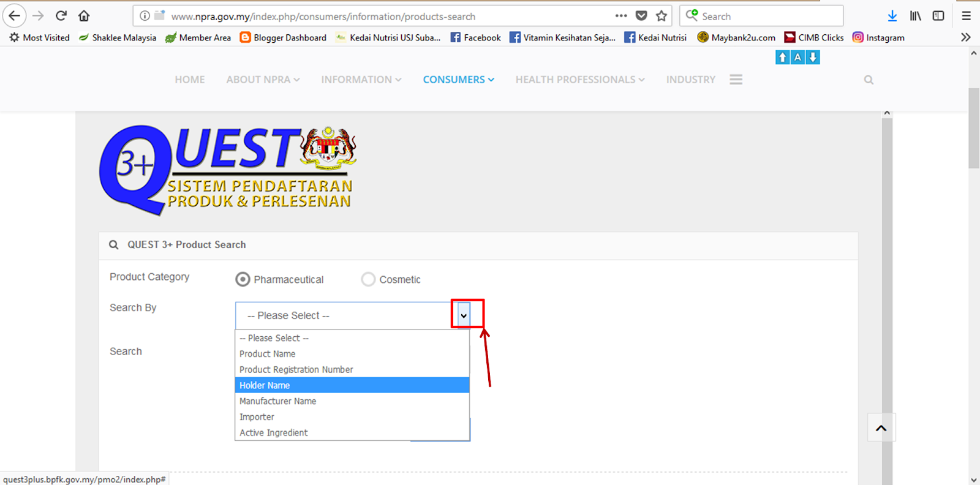Viewport: 980px width, 485px height.
Task: Open the browser home page icon
Action: tap(84, 16)
